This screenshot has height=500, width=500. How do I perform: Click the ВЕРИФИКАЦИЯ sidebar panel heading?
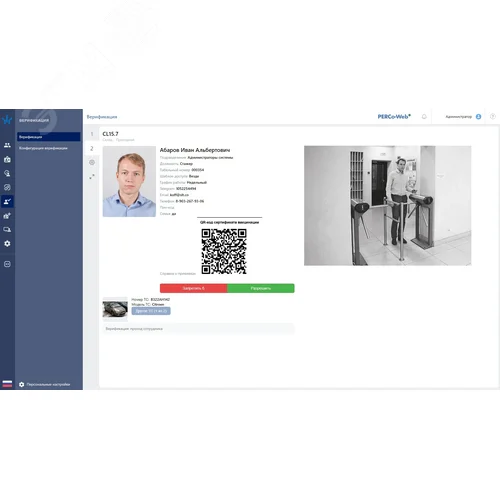tap(34, 121)
